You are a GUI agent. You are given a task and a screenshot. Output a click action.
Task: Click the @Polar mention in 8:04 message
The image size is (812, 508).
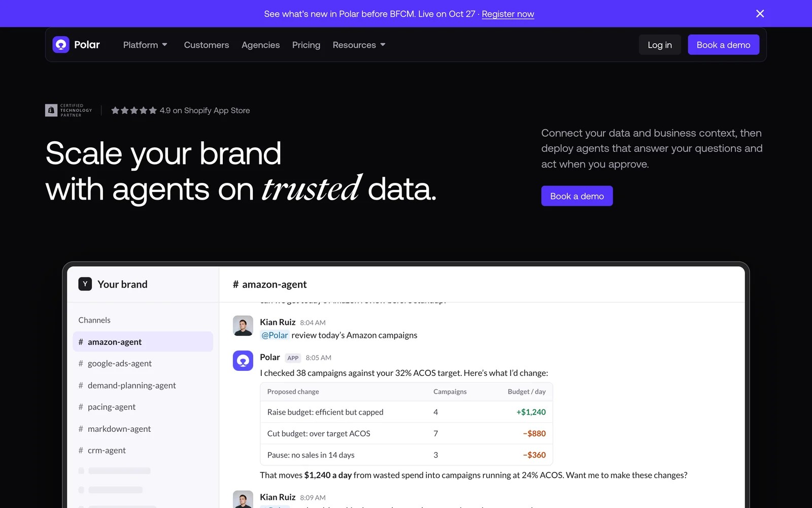click(275, 335)
